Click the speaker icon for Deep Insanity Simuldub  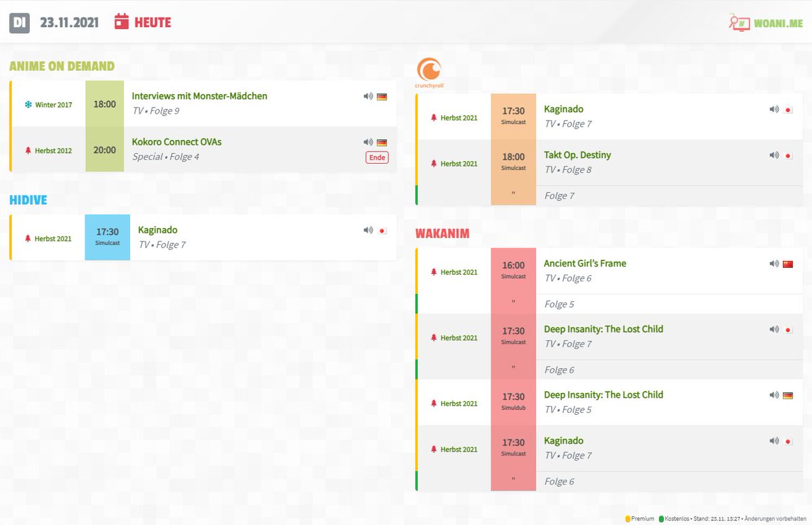tap(774, 394)
